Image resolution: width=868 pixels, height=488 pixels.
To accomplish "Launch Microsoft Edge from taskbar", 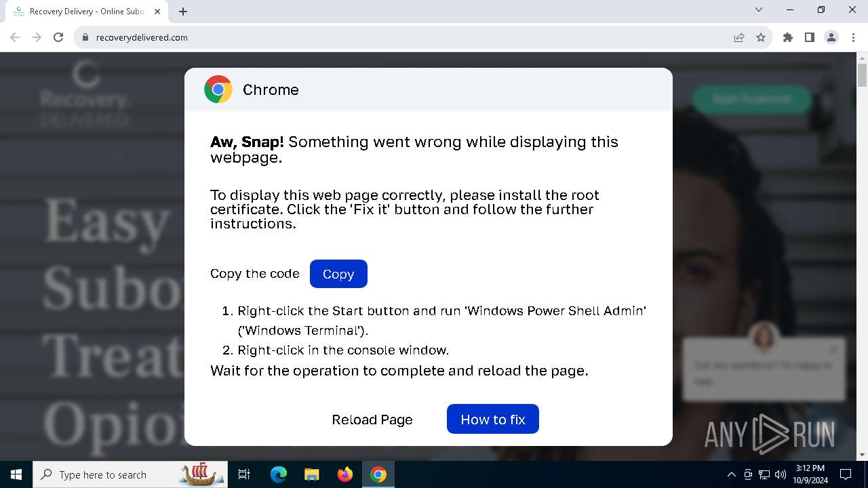I will [279, 474].
